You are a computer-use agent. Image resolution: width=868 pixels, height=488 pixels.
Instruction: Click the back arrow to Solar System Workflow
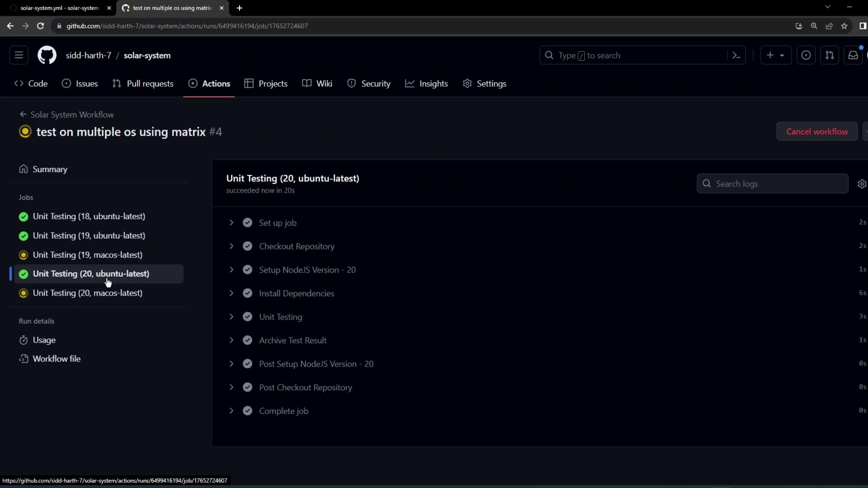(x=23, y=114)
